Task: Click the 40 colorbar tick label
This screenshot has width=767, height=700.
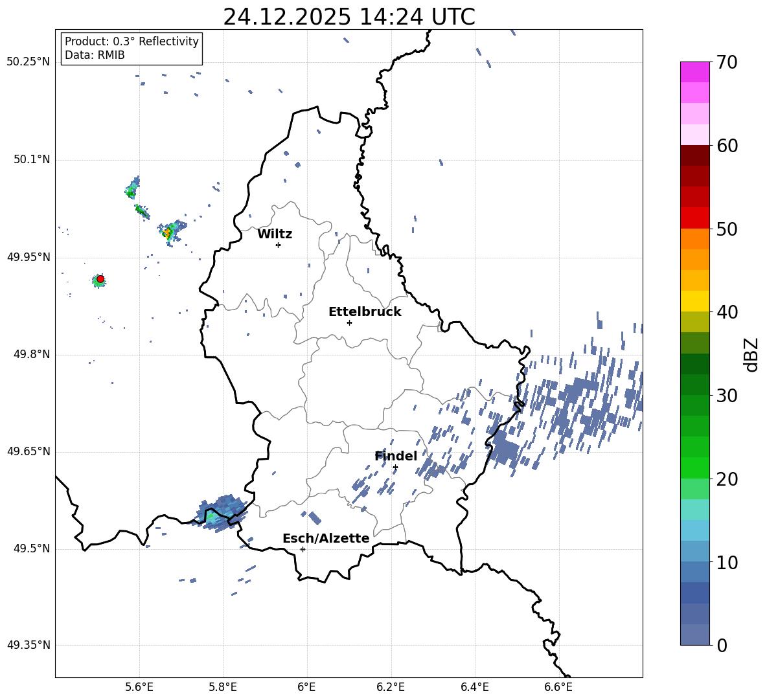Action: [726, 312]
